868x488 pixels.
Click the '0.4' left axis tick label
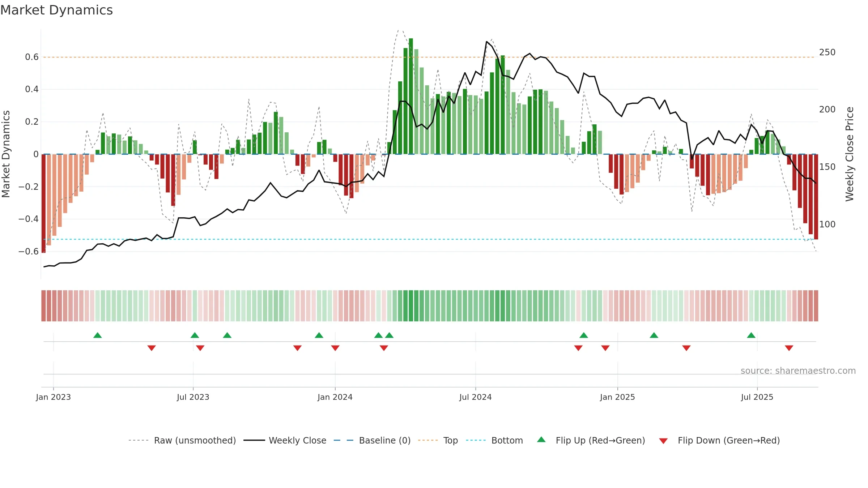point(32,89)
